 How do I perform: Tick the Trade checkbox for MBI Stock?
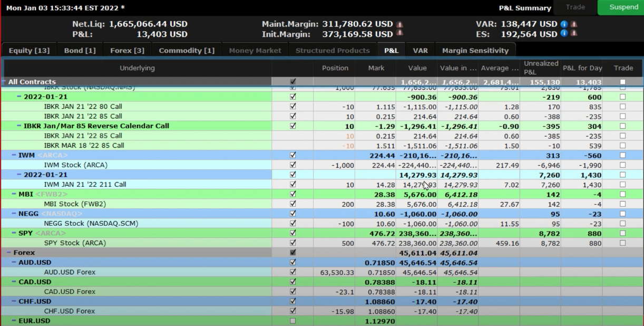point(623,204)
